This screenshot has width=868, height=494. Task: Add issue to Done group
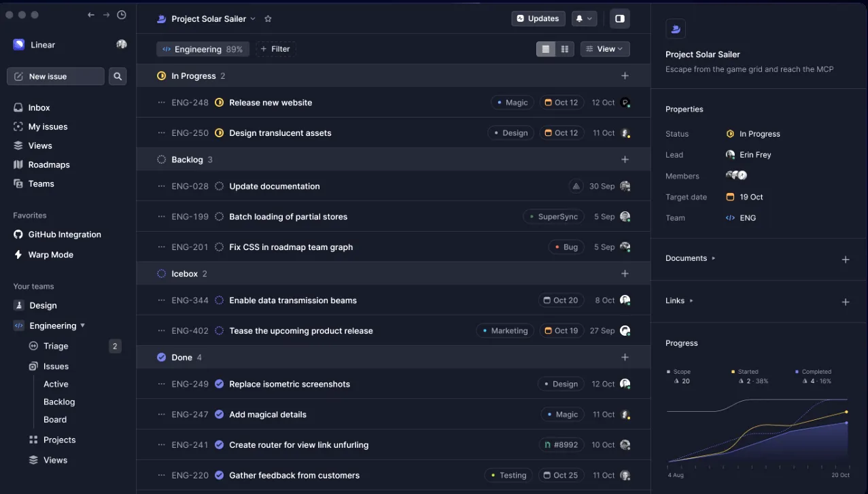(x=625, y=357)
